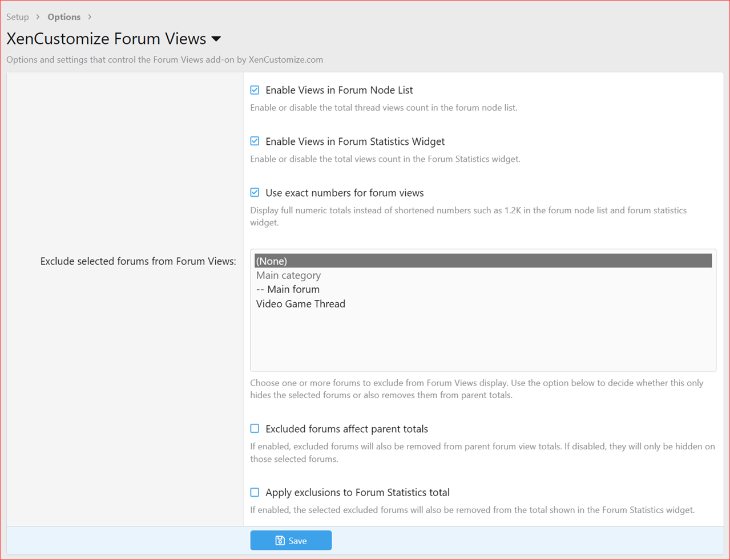Select Video Game Thread in the exclusion list
Image resolution: width=730 pixels, height=560 pixels.
click(x=300, y=303)
